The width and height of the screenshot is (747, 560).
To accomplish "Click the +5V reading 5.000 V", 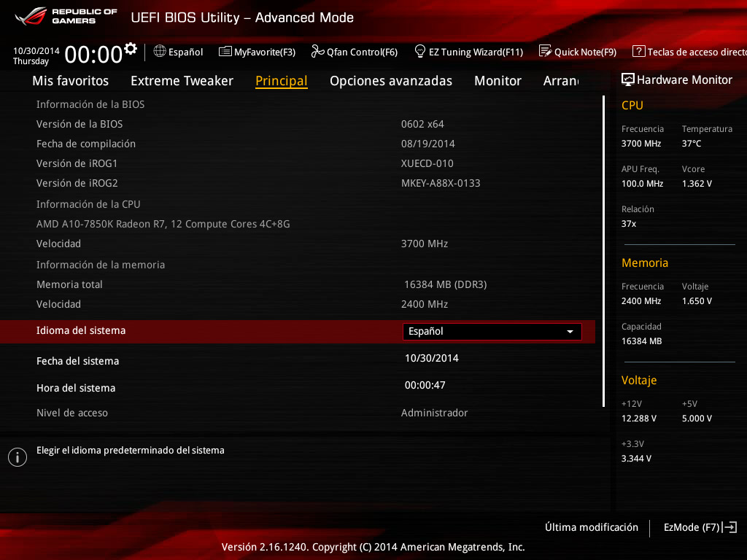I will (x=697, y=418).
